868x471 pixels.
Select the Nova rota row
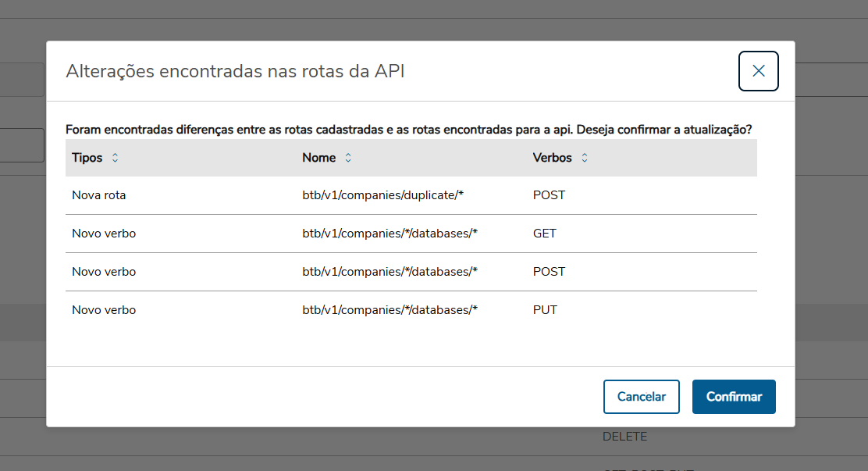point(99,195)
